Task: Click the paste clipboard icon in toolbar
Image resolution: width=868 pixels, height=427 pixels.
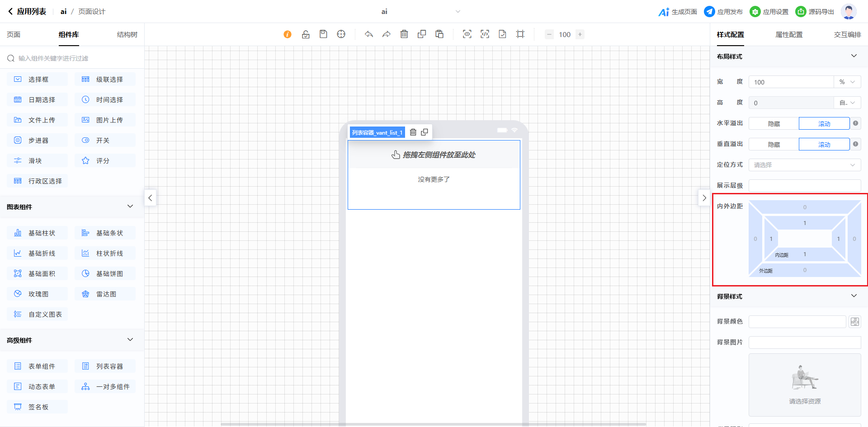Action: pyautogui.click(x=439, y=34)
